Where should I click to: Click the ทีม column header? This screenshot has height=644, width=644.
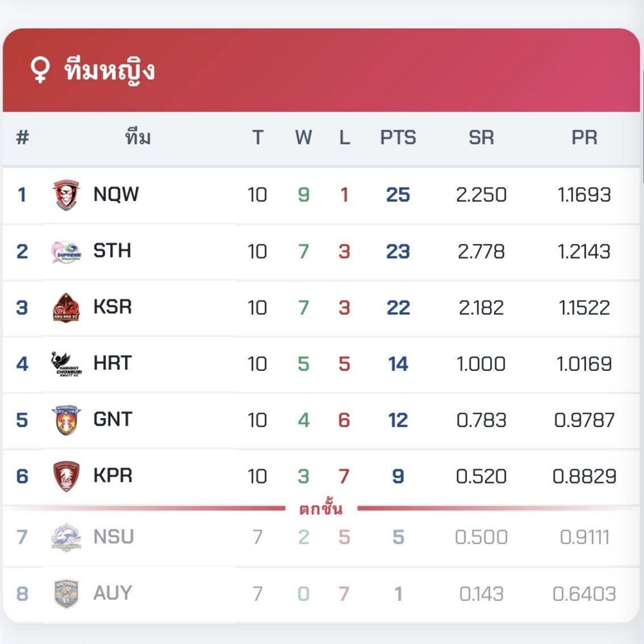[x=138, y=138]
